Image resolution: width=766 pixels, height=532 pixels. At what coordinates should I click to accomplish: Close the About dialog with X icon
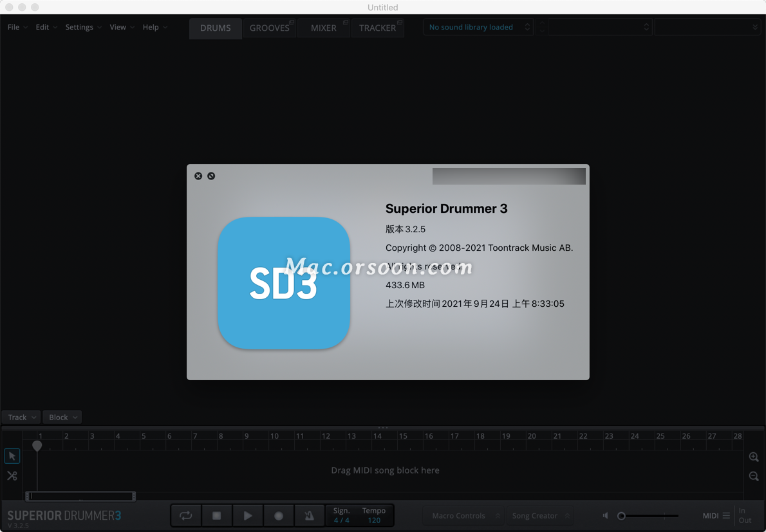198,176
